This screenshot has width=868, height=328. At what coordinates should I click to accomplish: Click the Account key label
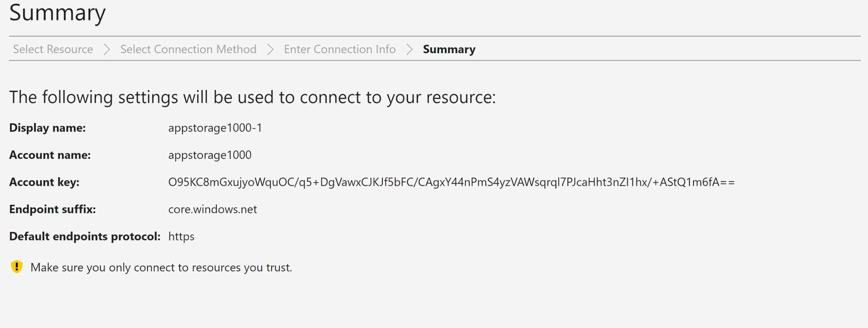tap(44, 182)
